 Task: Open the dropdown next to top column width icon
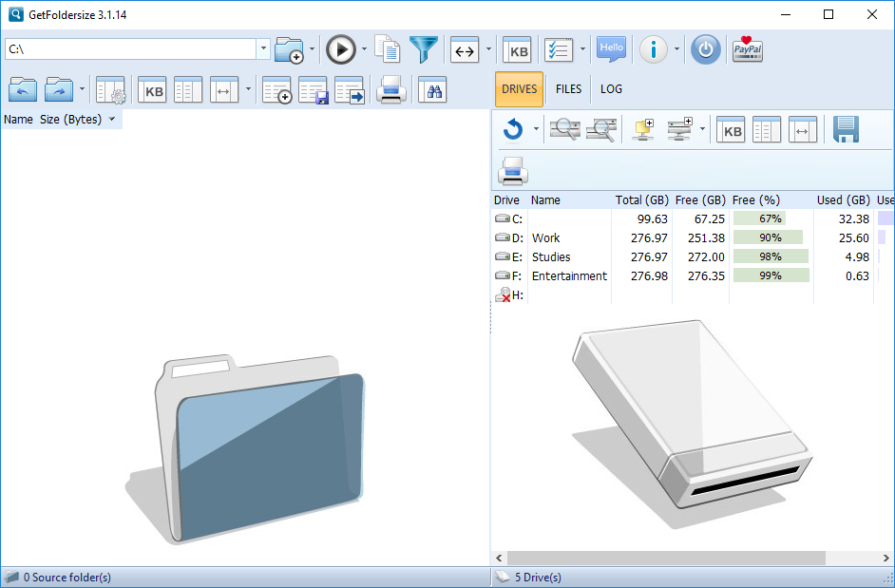(x=488, y=49)
